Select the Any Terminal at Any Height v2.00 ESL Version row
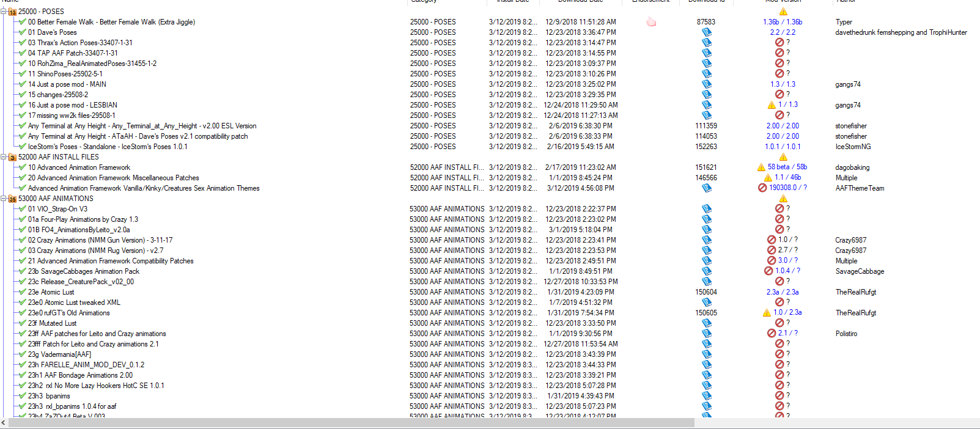 [x=142, y=126]
